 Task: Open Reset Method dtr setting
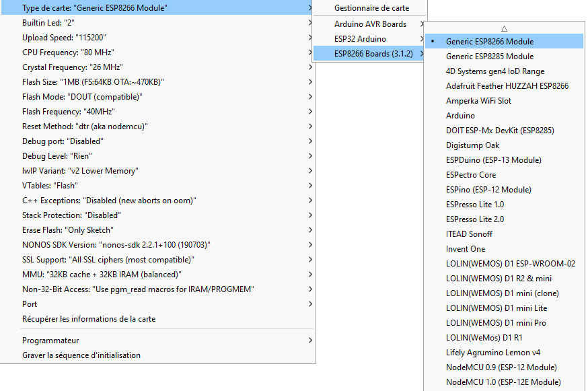click(157, 127)
